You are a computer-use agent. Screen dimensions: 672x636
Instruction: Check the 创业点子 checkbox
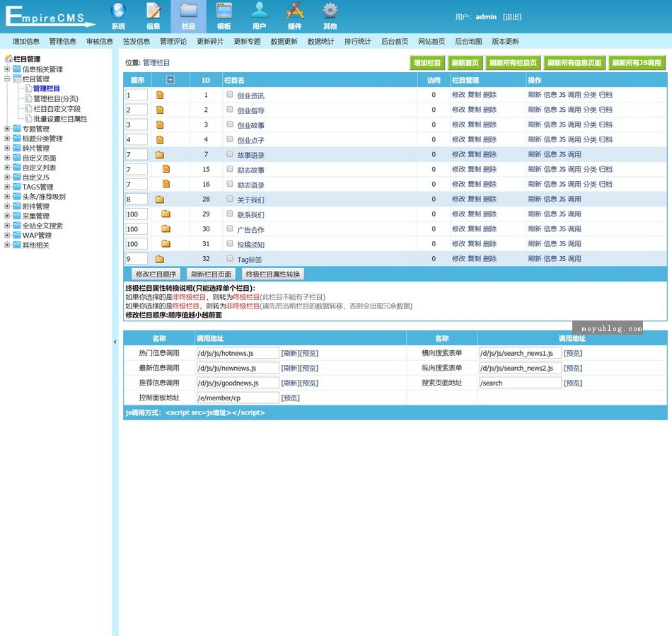click(x=230, y=139)
